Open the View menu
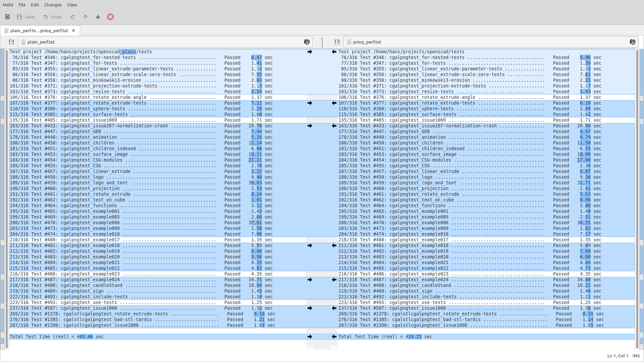This screenshot has height=362, width=644. (x=72, y=5)
